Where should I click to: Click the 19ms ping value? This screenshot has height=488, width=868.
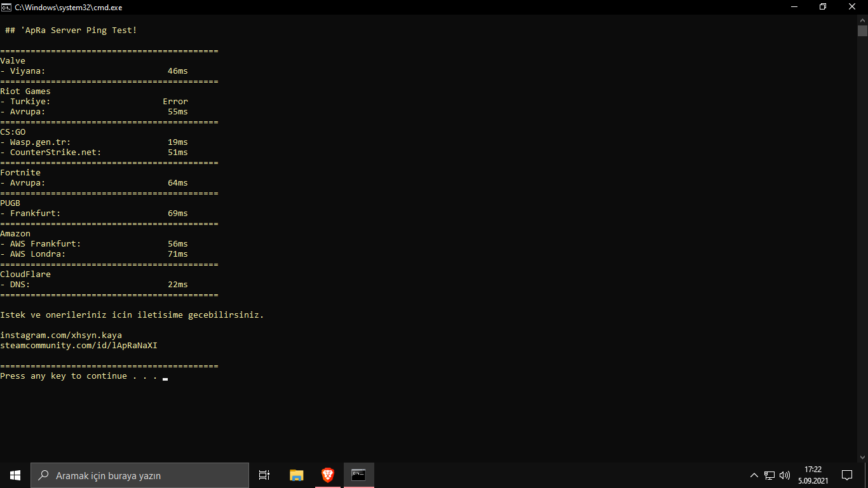click(x=178, y=142)
